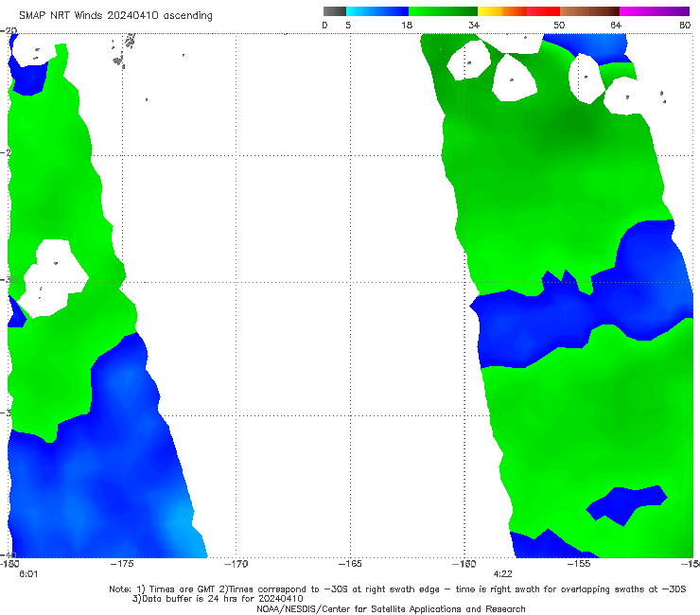The image size is (700, 615).
Task: Click the small isolated blue patch in the southeastern green area
Action: pos(626,504)
